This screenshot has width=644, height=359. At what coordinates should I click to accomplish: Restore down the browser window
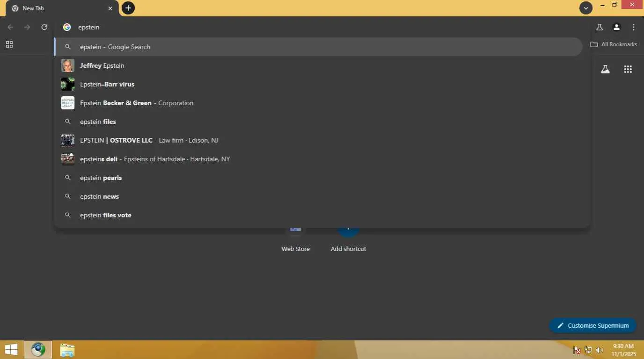pyautogui.click(x=615, y=5)
